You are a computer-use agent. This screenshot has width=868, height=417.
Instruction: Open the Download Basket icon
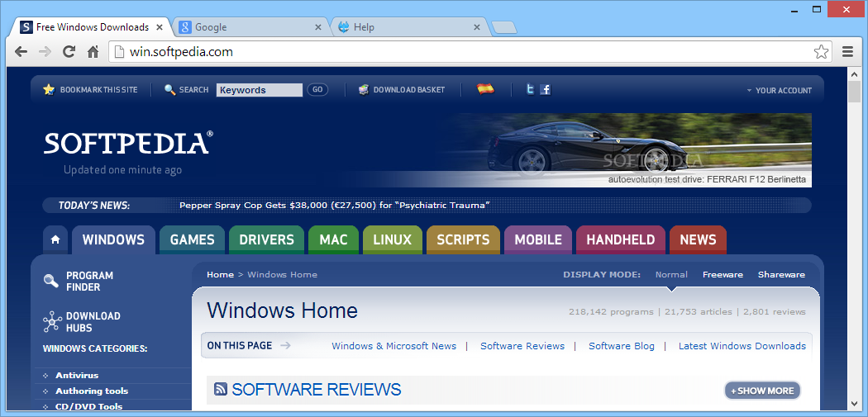tap(364, 90)
